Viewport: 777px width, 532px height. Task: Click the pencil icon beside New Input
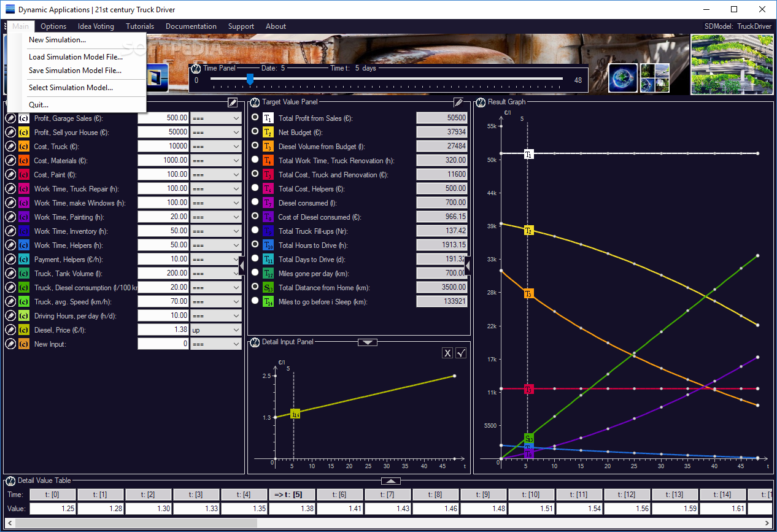[10, 344]
